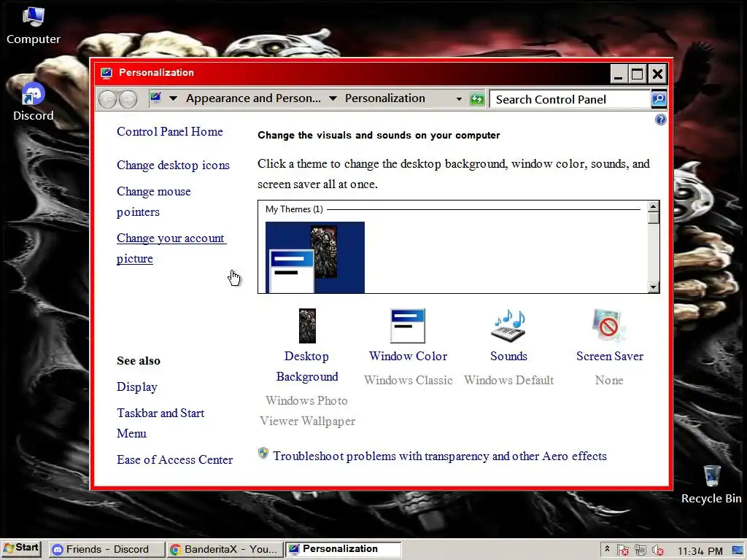
Task: Click the shield icon beside Troubleshoot link
Action: click(x=263, y=454)
